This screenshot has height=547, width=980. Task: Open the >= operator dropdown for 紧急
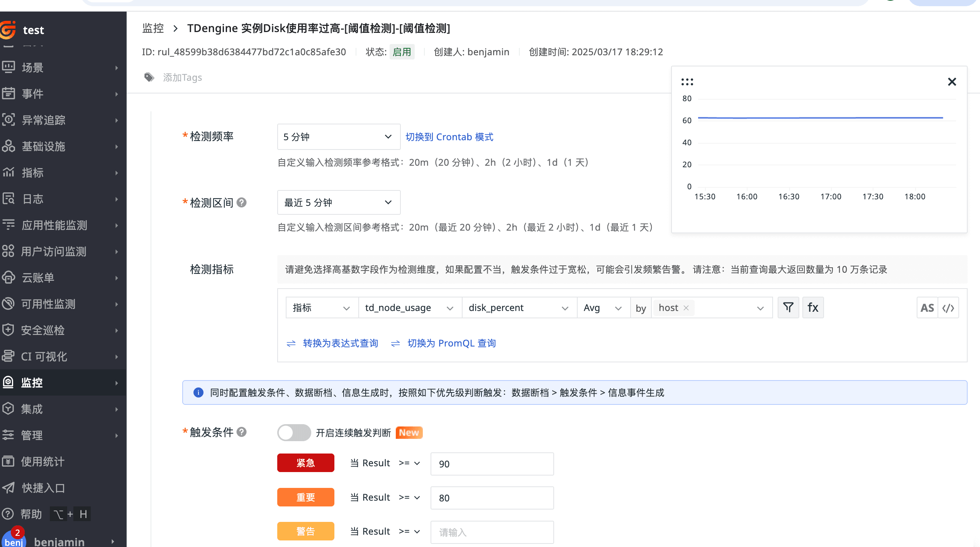click(409, 463)
